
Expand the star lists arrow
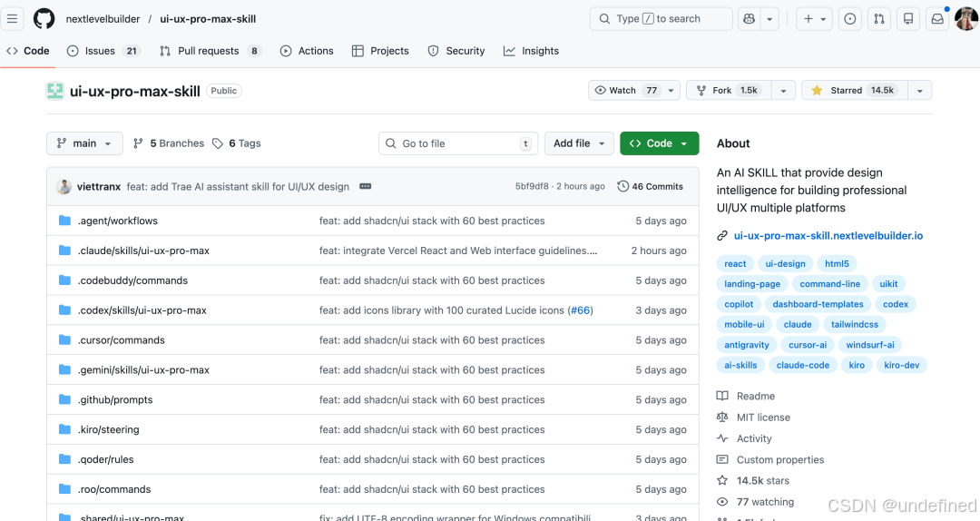(920, 90)
